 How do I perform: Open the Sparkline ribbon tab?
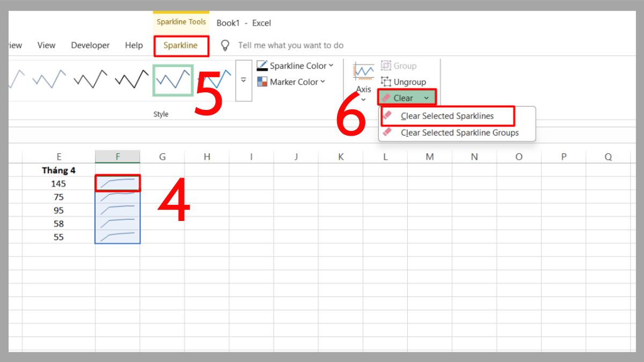[x=181, y=46]
